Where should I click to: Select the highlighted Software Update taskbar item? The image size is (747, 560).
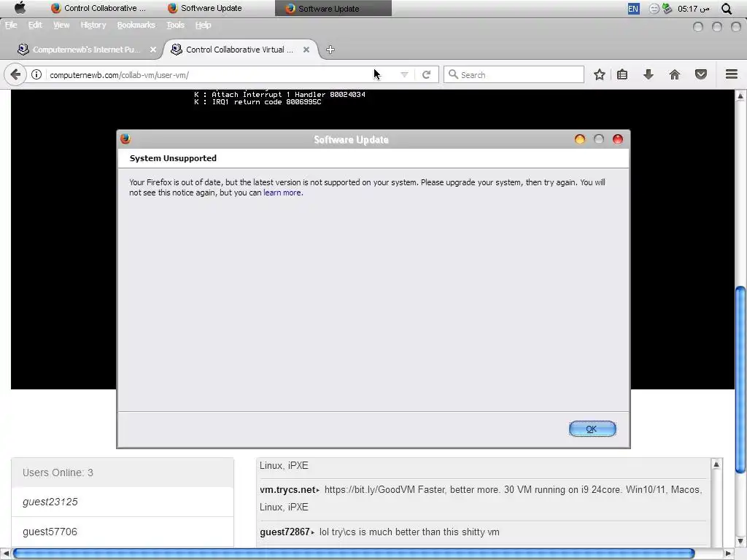click(333, 8)
